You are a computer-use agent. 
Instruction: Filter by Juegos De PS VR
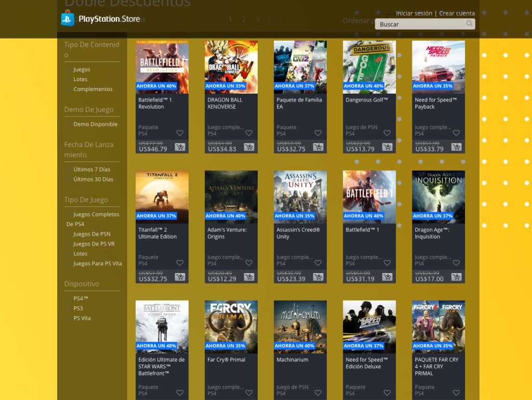[x=94, y=244]
